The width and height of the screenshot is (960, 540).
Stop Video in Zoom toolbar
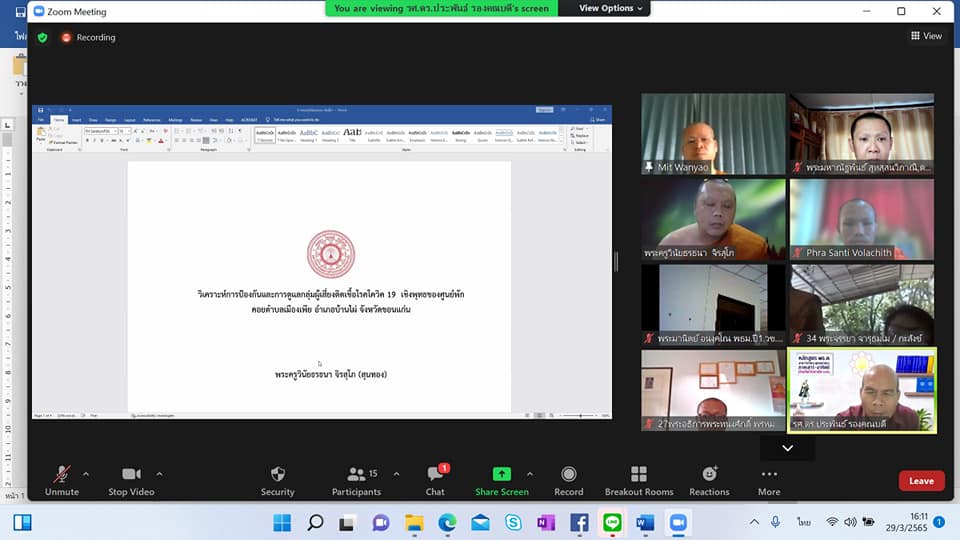(131, 481)
